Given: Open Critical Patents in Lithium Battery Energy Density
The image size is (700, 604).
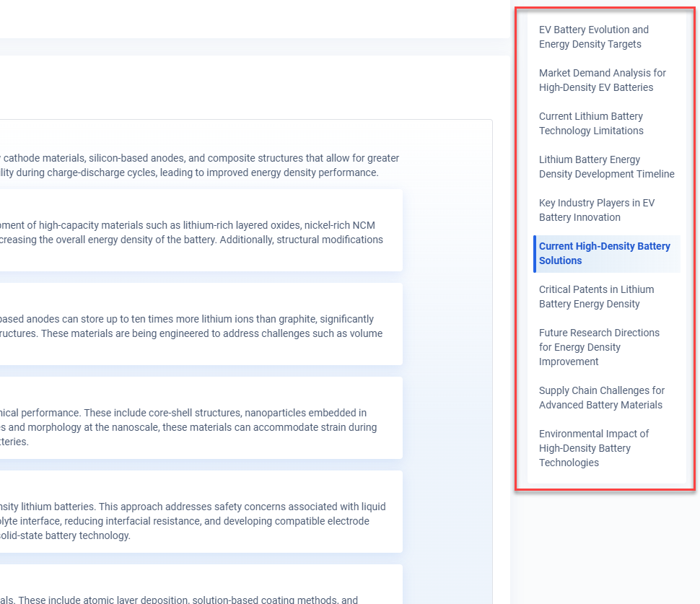Looking at the screenshot, I should pos(596,297).
